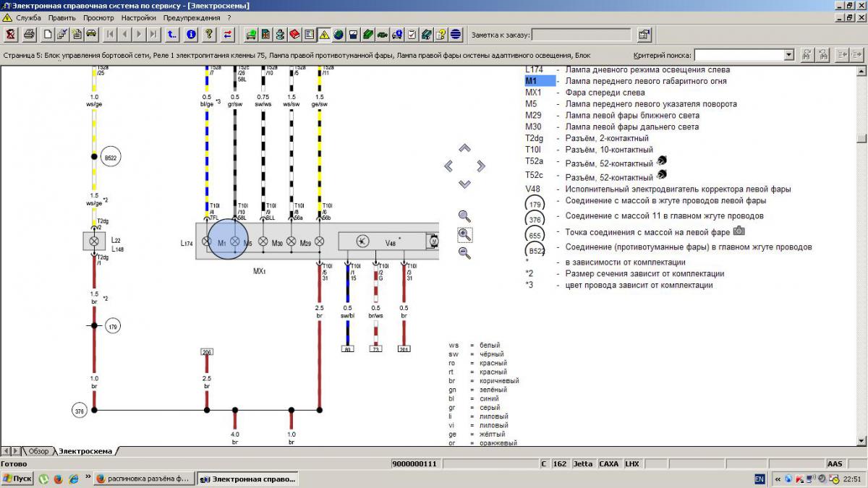Go to the last diagram page

pyautogui.click(x=153, y=34)
